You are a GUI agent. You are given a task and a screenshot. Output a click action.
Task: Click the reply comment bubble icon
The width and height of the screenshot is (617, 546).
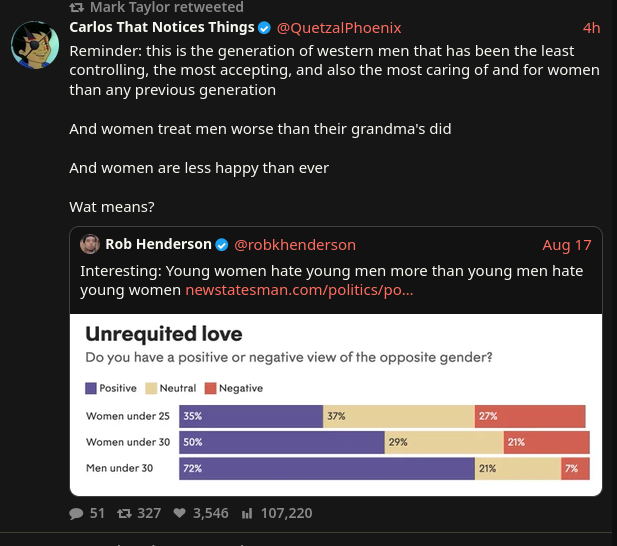(76, 513)
